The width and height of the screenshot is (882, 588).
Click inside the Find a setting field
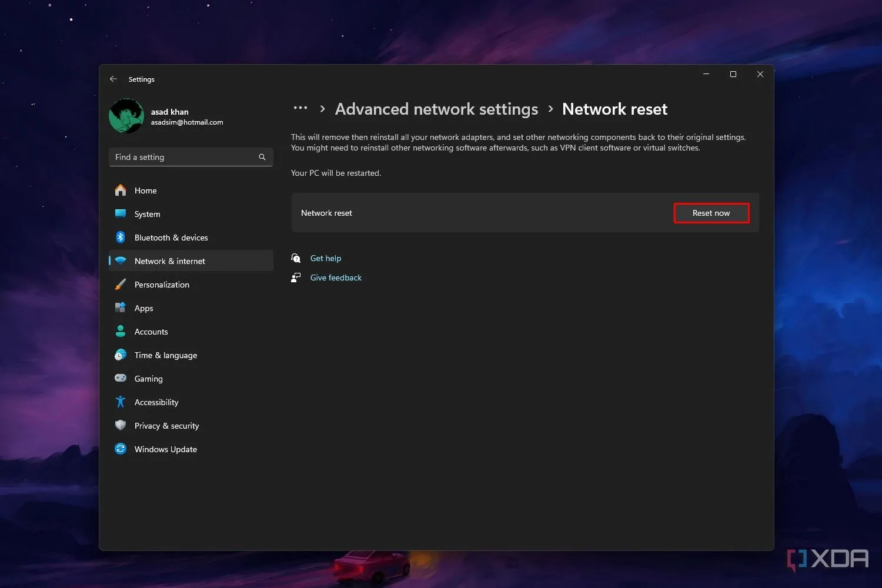pyautogui.click(x=182, y=157)
